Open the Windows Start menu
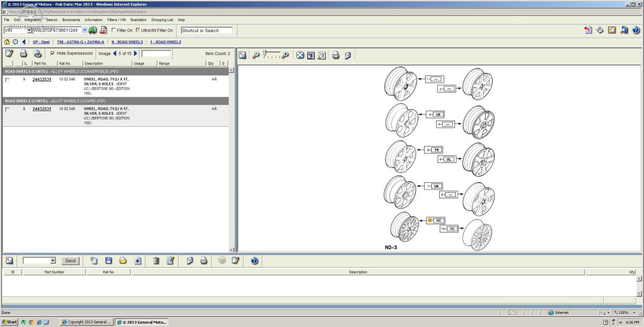The height and width of the screenshot is (327, 644). [9, 322]
